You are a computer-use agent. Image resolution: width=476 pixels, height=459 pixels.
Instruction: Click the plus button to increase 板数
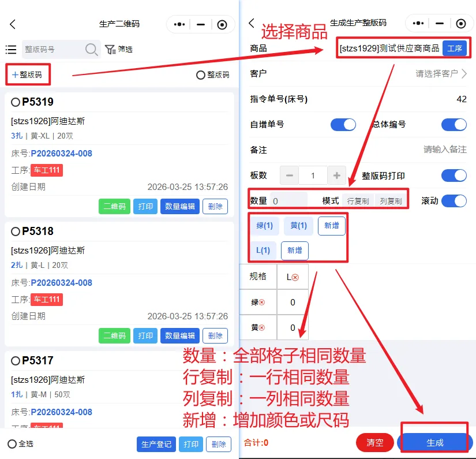(336, 176)
